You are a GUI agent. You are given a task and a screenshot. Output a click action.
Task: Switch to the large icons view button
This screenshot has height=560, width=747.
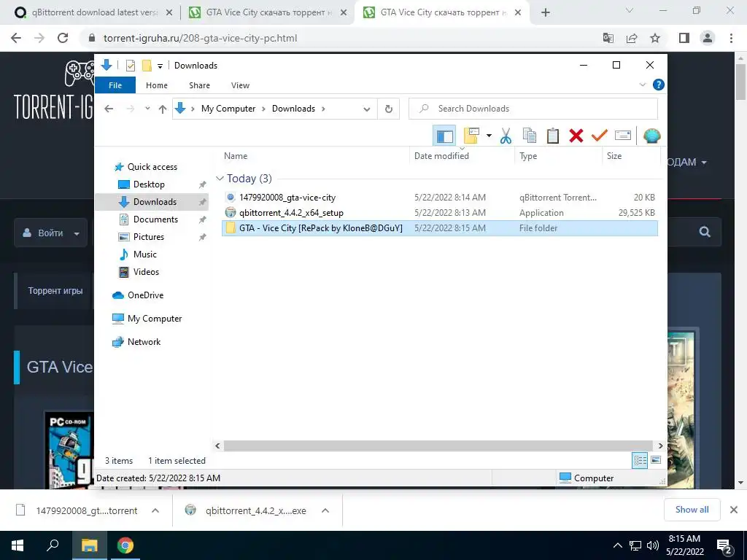click(x=656, y=460)
